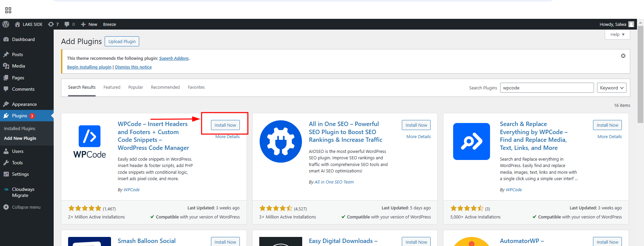Open Plugins menu in the sidebar
The width and height of the screenshot is (644, 246).
(27, 116)
